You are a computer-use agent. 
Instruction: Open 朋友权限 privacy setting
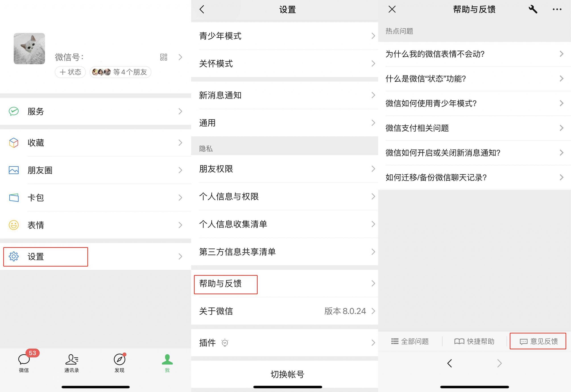coord(285,169)
